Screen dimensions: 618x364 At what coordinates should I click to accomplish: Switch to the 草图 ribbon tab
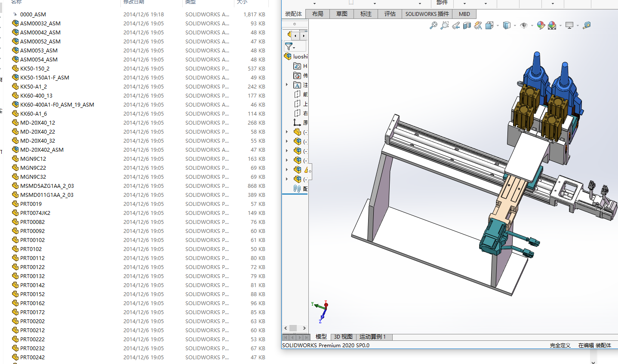point(341,14)
